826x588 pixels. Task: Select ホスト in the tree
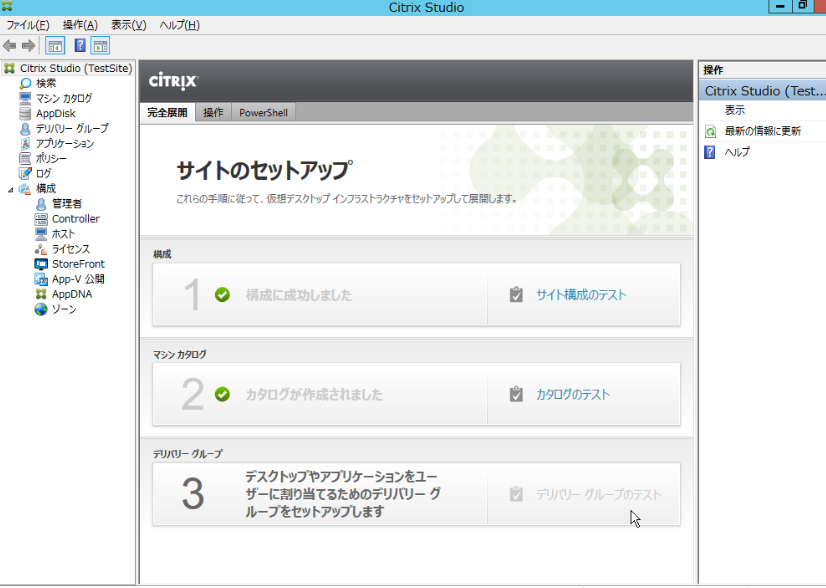(x=64, y=234)
